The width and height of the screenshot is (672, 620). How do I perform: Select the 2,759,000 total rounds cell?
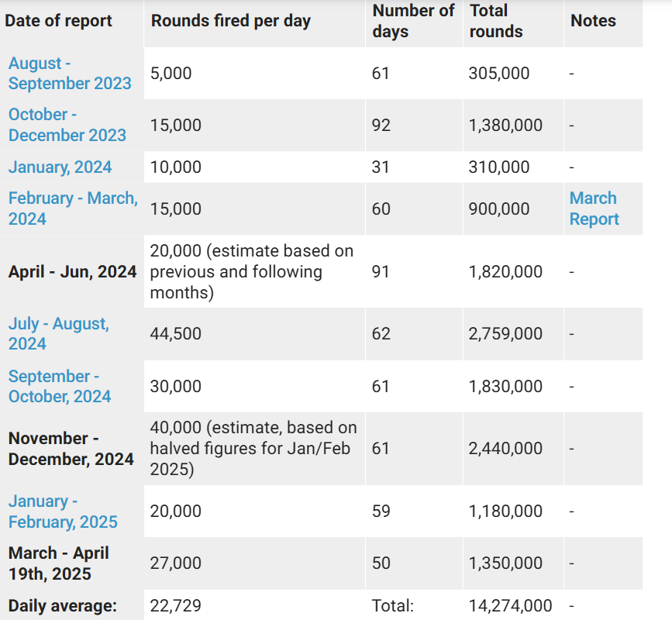click(505, 334)
